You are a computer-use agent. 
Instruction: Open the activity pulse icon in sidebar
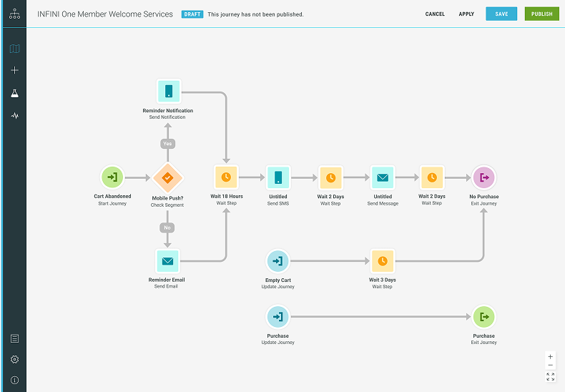click(14, 115)
